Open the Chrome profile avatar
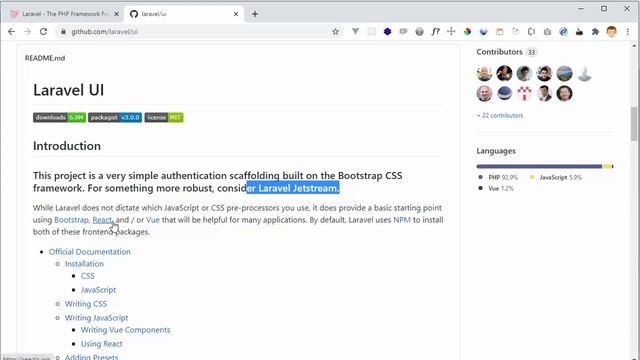The width and height of the screenshot is (640, 360). click(x=611, y=31)
